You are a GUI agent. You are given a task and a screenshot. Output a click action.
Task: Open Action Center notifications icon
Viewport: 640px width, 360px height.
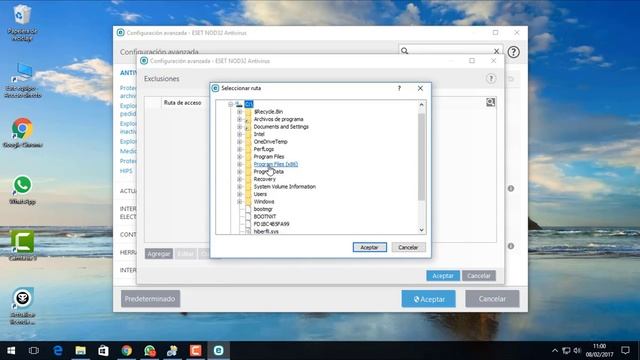click(625, 351)
